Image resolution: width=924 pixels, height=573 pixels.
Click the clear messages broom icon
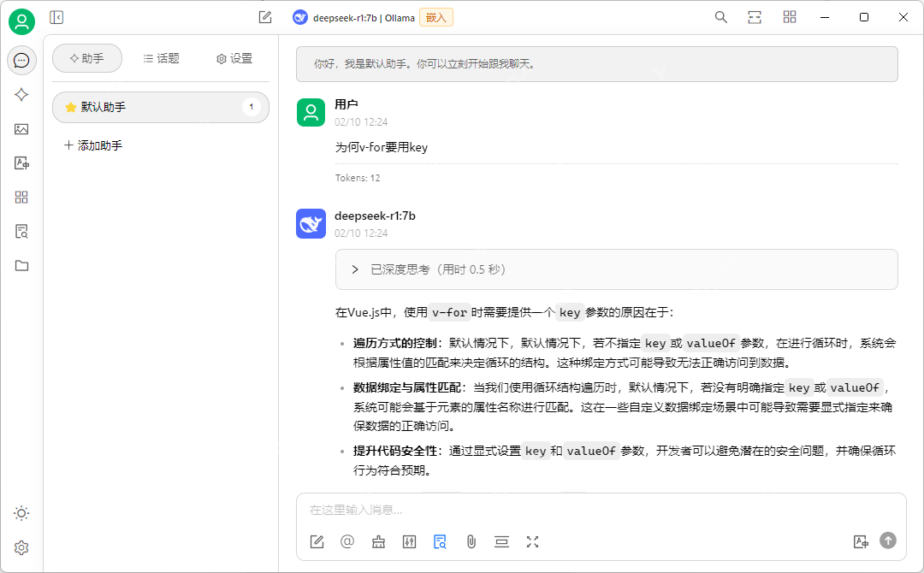point(378,542)
